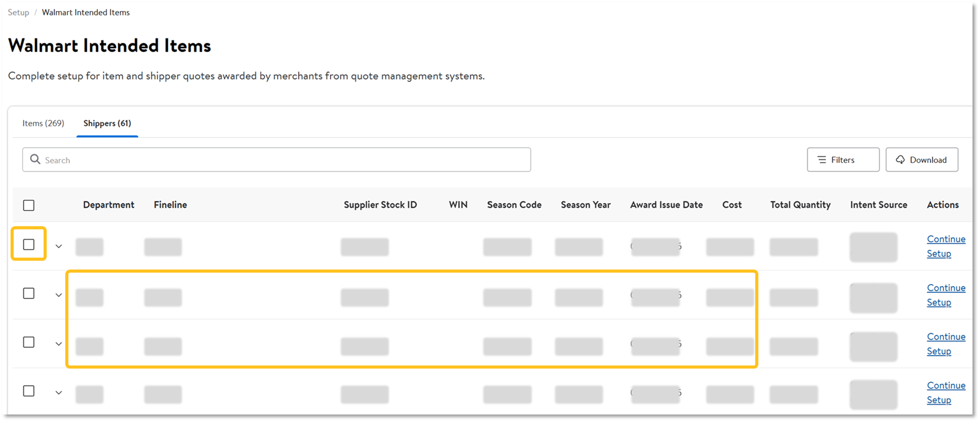Select the third shipper row checkbox

(x=29, y=342)
